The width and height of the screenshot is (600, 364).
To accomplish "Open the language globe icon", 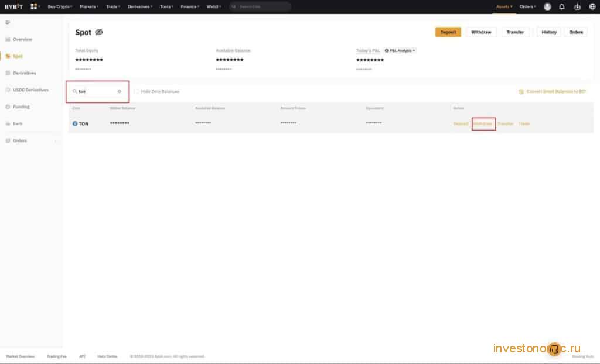I will 592,6.
